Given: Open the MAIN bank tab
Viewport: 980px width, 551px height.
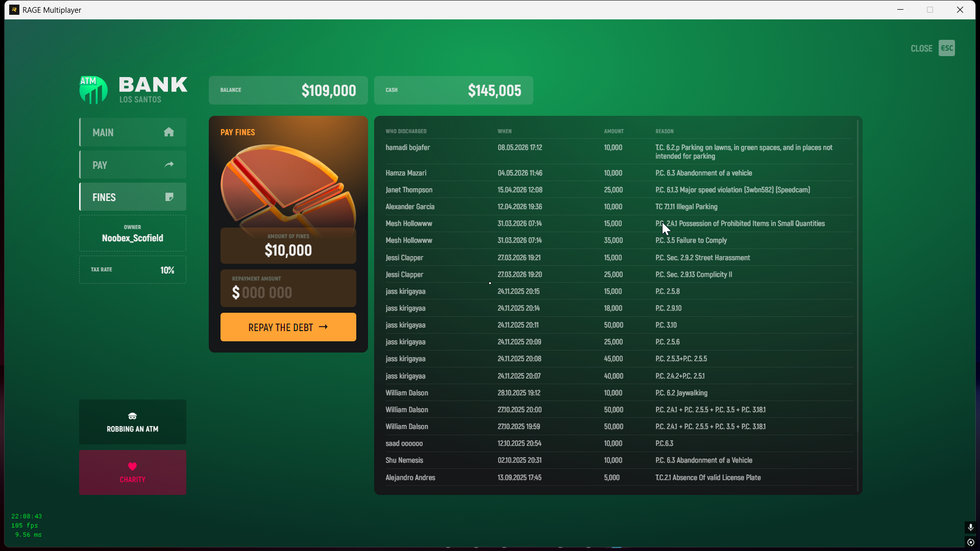Looking at the screenshot, I should (x=133, y=132).
